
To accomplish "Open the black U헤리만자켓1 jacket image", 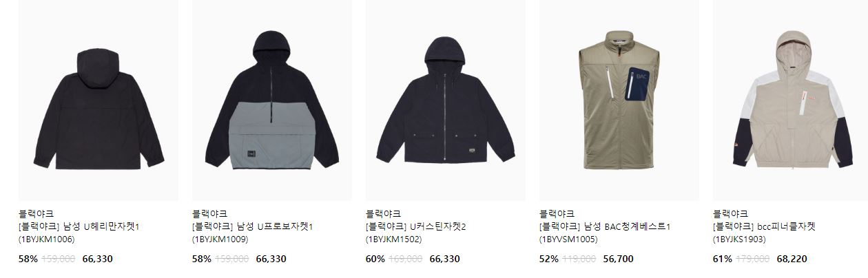I will 98,100.
